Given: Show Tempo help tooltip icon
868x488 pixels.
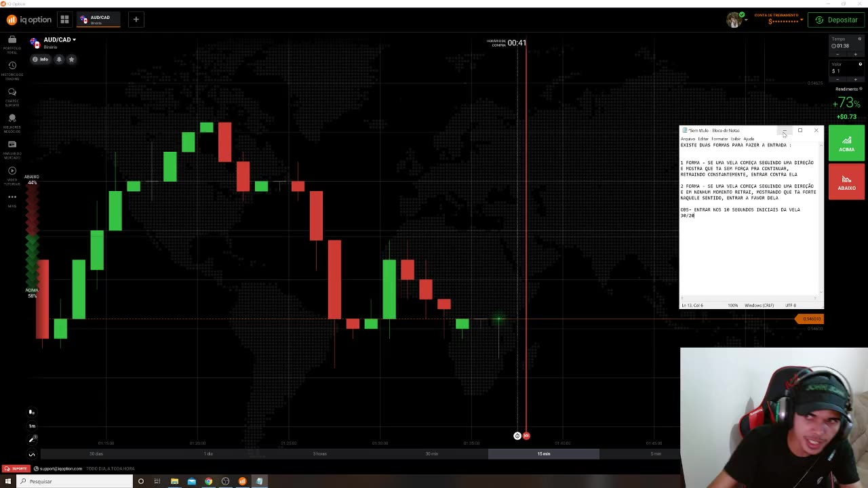Looking at the screenshot, I should 860,39.
